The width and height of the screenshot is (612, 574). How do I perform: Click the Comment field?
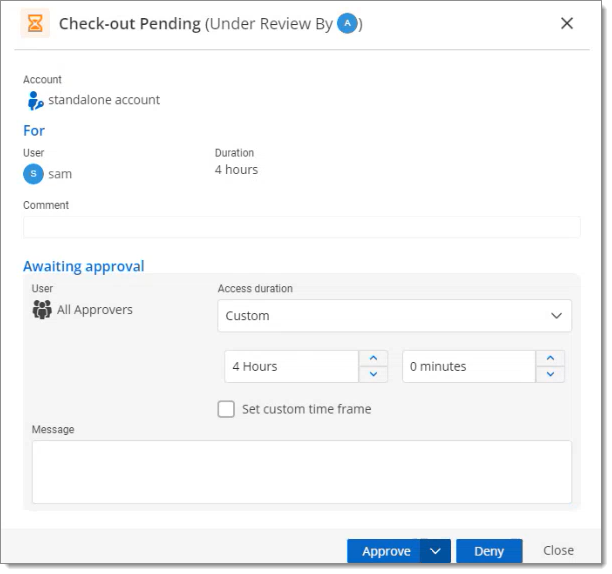(x=302, y=227)
